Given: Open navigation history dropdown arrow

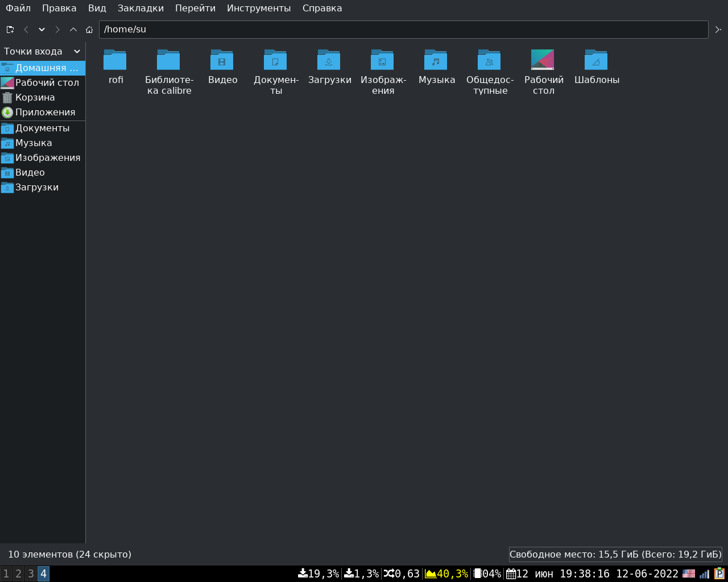Looking at the screenshot, I should coord(42,30).
